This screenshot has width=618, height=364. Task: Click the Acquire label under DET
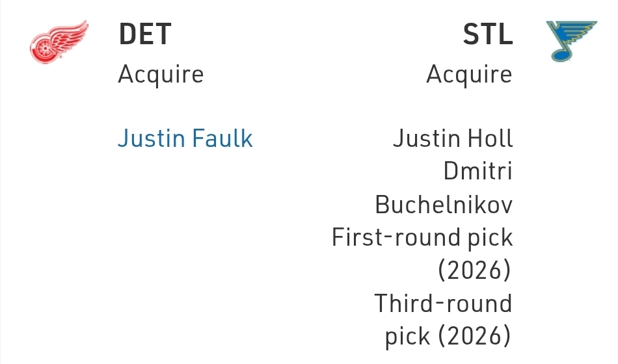(161, 75)
